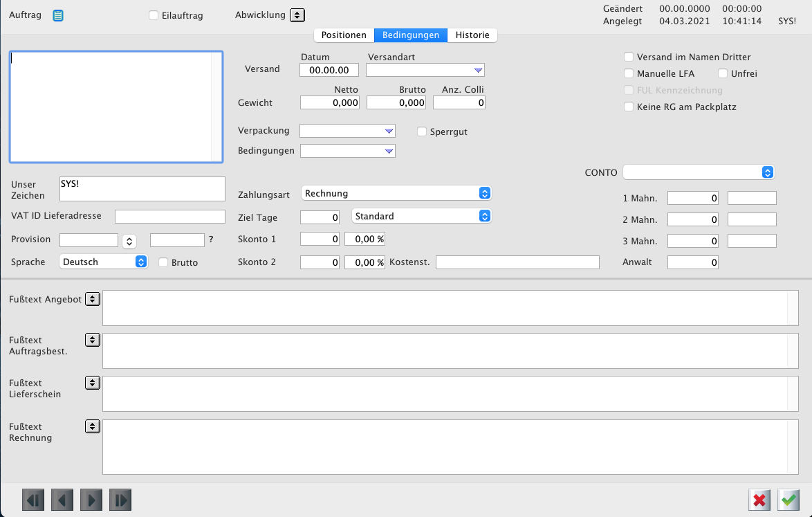
Task: Open the Fußtext Angebot selector icon
Action: [92, 299]
